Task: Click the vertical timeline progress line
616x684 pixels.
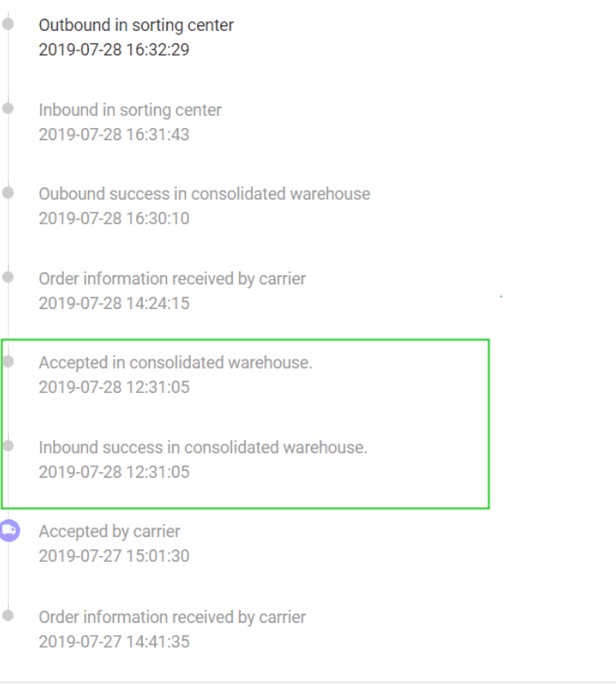Action: 8,326
